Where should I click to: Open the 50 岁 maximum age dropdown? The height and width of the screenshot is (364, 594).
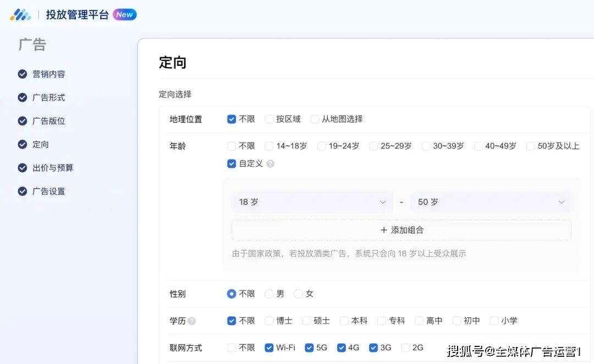coord(491,202)
